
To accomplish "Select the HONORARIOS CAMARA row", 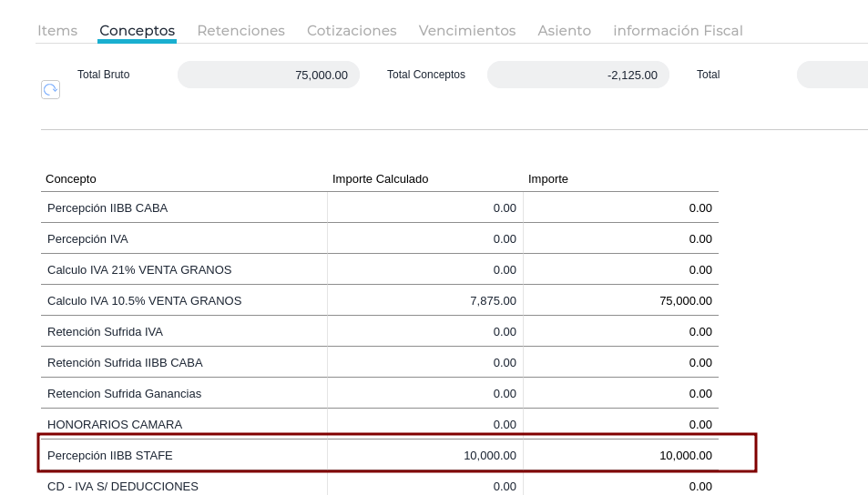I will tap(380, 424).
